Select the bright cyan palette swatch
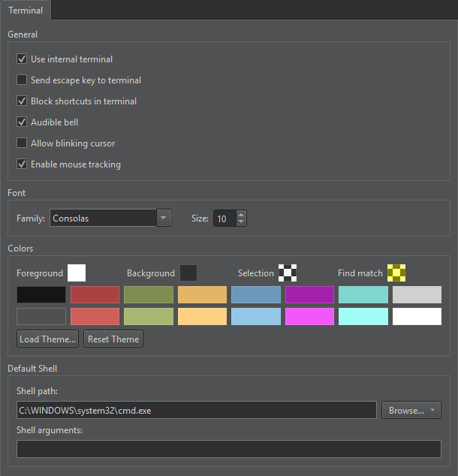This screenshot has height=476, width=458. pos(363,316)
